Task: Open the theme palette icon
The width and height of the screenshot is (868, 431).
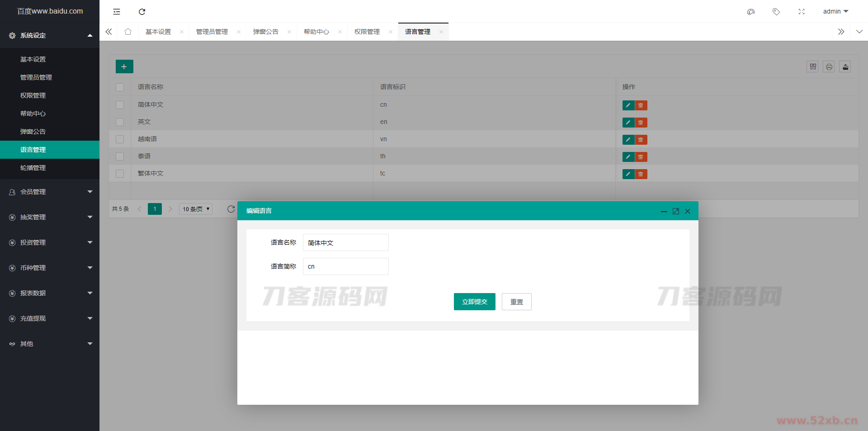Action: pos(751,12)
